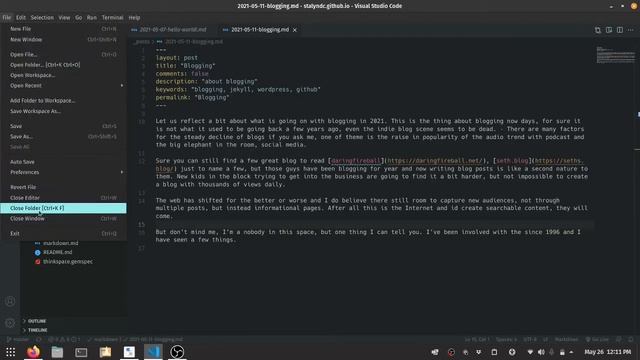Image resolution: width=640 pixels, height=360 pixels.
Task: Choose New File from File menu
Action: (x=63, y=29)
